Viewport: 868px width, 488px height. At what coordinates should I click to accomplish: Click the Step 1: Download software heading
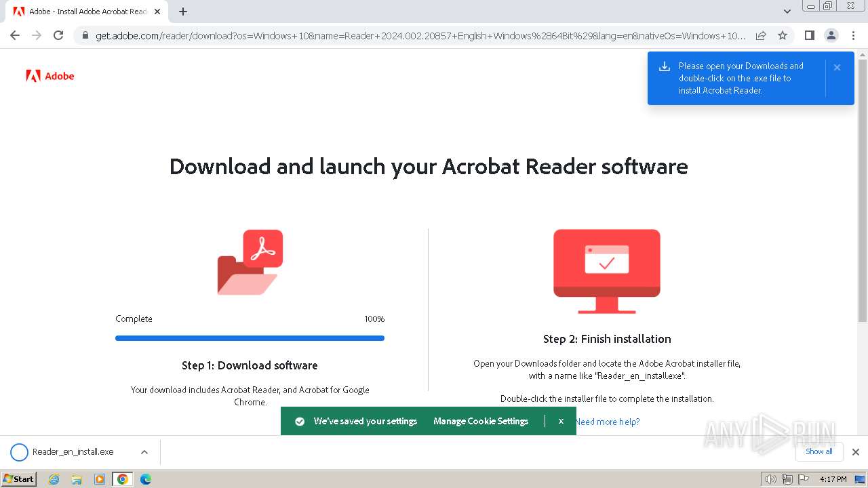(x=250, y=365)
